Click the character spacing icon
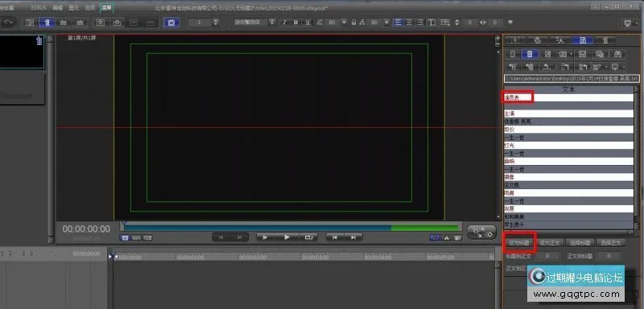This screenshot has height=309, width=644. [x=483, y=23]
